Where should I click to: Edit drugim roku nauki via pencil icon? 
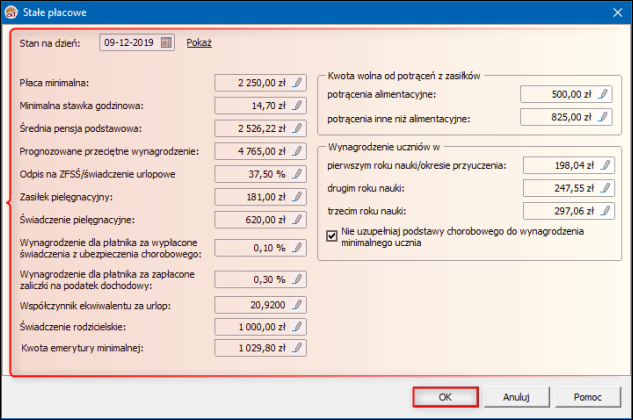tap(606, 188)
